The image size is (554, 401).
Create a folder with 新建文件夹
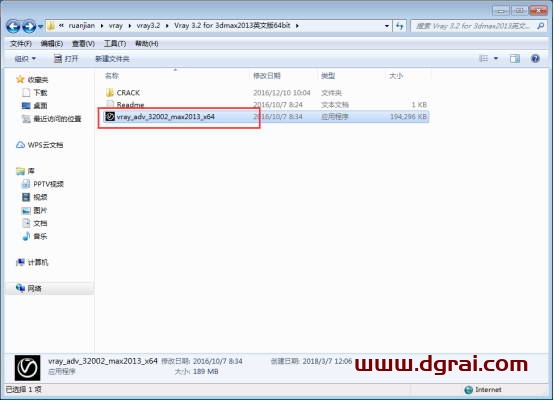click(112, 59)
